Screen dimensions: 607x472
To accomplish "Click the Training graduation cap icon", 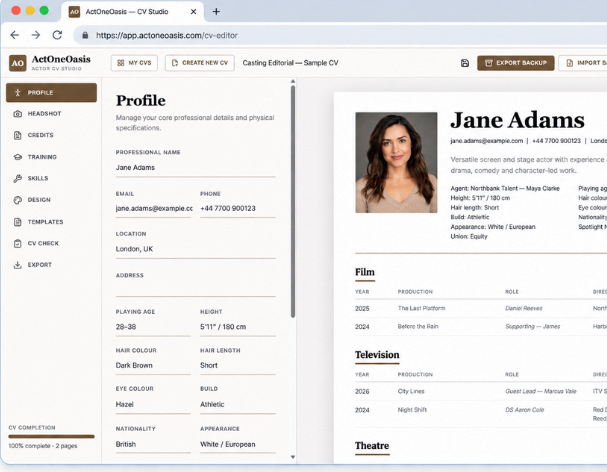I will click(x=17, y=157).
